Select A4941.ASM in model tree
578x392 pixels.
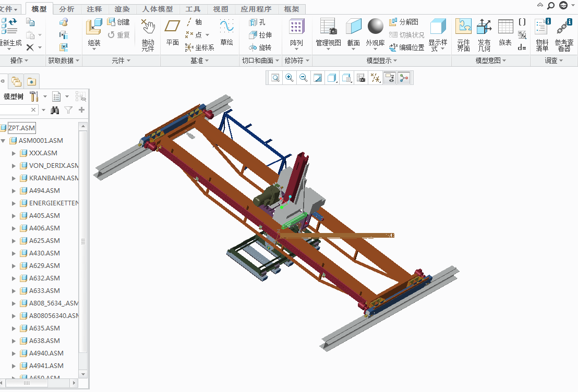[x=46, y=366]
